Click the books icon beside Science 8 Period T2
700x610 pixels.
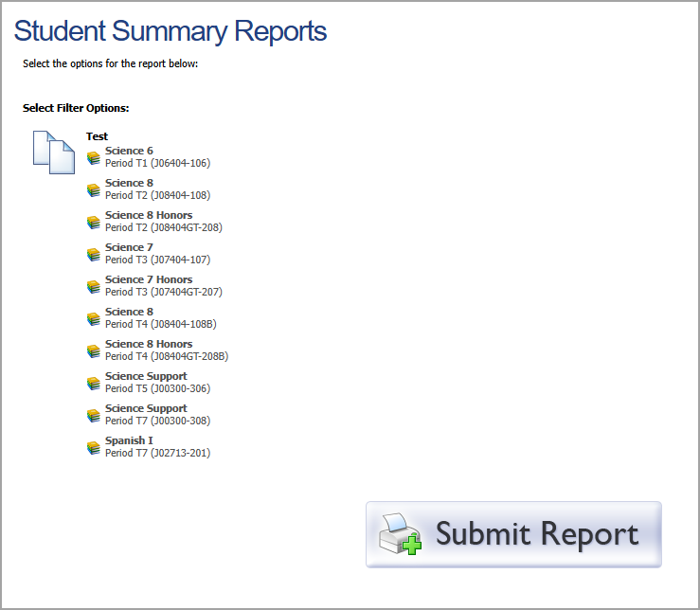point(94,190)
